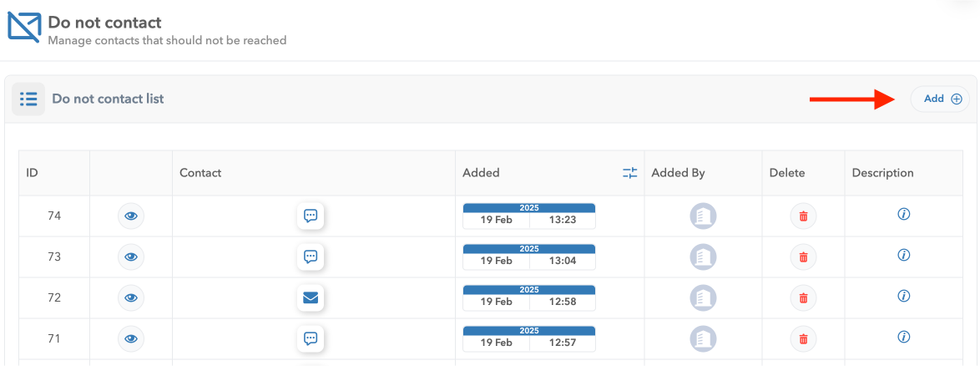This screenshot has width=980, height=366.
Task: Open the Added column filter icon
Action: tap(629, 173)
